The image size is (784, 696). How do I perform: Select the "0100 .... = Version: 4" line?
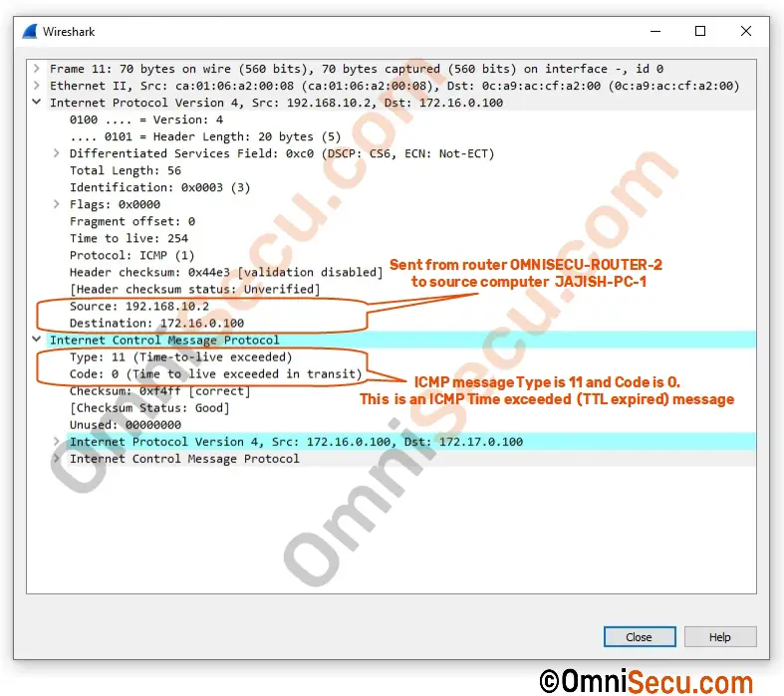point(146,119)
